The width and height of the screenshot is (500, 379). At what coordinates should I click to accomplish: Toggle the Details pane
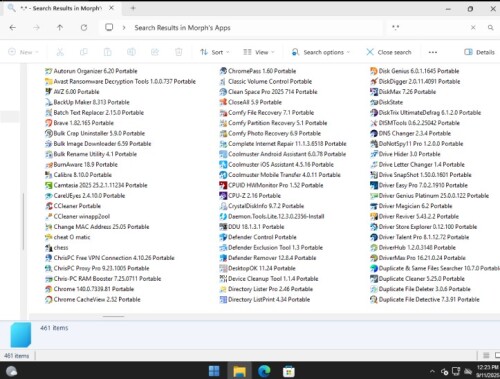[479, 52]
